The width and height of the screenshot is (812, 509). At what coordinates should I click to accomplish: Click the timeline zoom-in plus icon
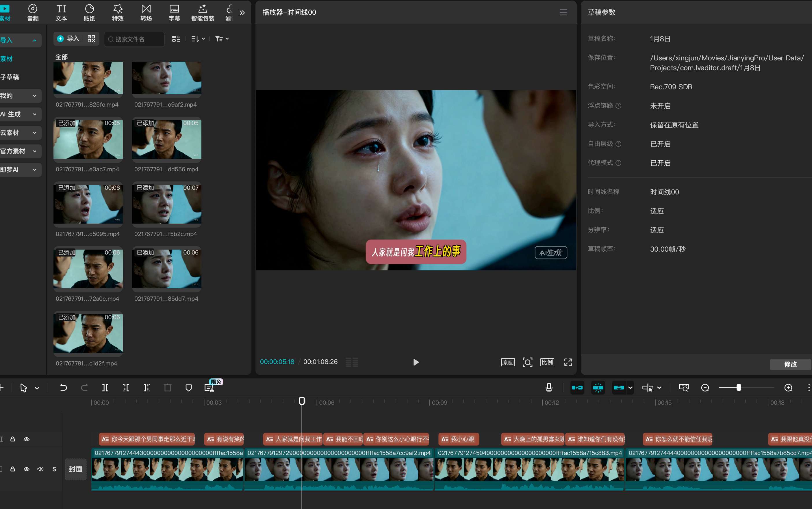tap(788, 388)
